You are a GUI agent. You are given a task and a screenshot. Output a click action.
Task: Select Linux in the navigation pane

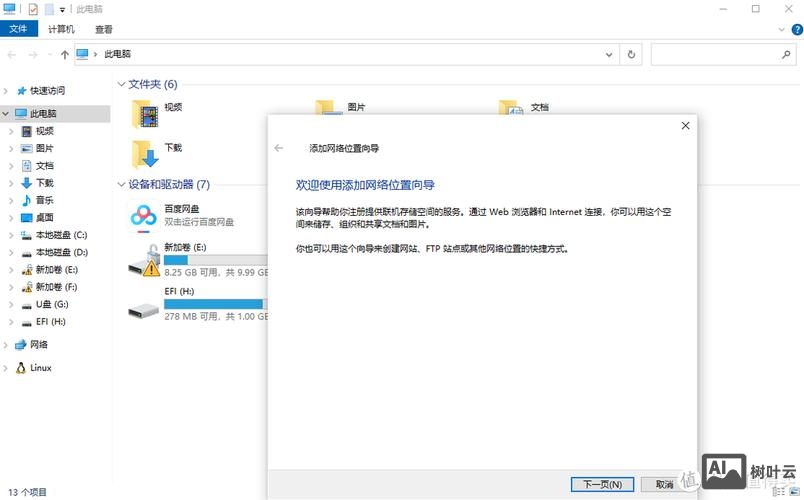point(41,368)
